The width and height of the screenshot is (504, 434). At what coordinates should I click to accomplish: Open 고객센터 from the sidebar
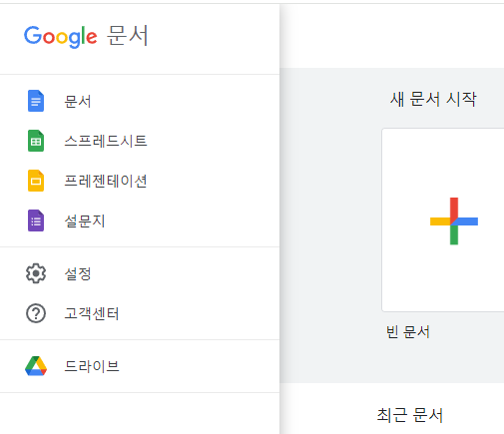coord(140,313)
